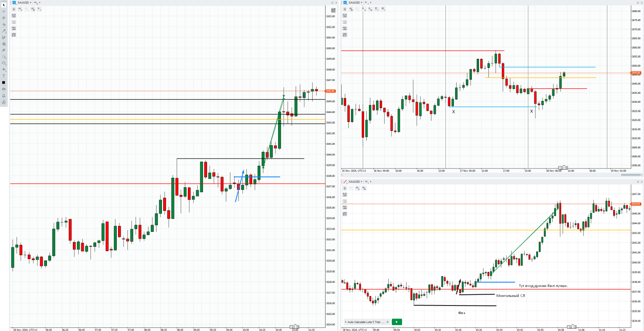Screen dimensions: 644x331
Task: Switch top-right chart to D1 timeframe
Action: point(376,9)
